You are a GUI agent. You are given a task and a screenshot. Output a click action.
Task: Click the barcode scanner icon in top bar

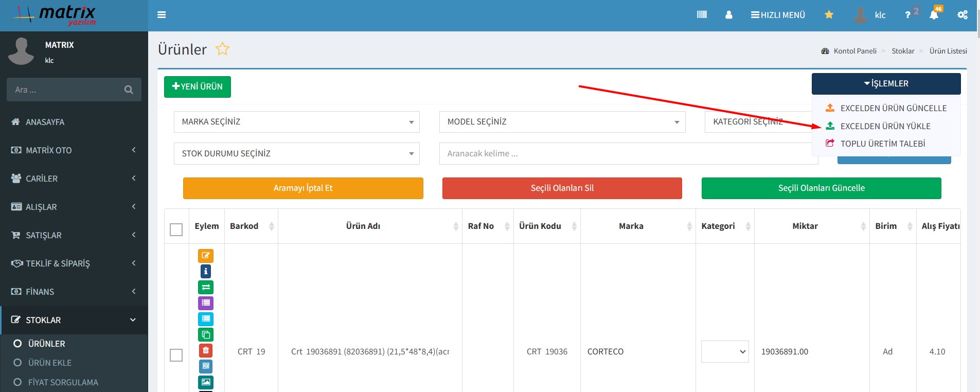(702, 15)
